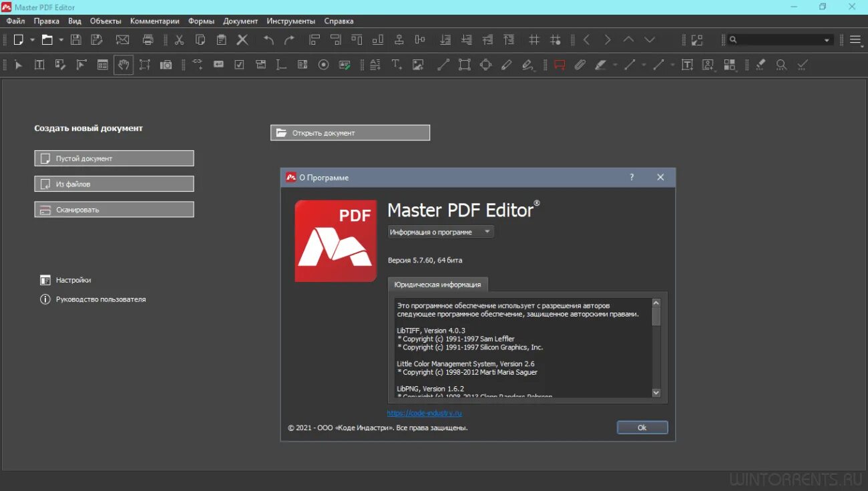Expand the Highlight tool options arrow
The image size is (868, 491).
(615, 65)
